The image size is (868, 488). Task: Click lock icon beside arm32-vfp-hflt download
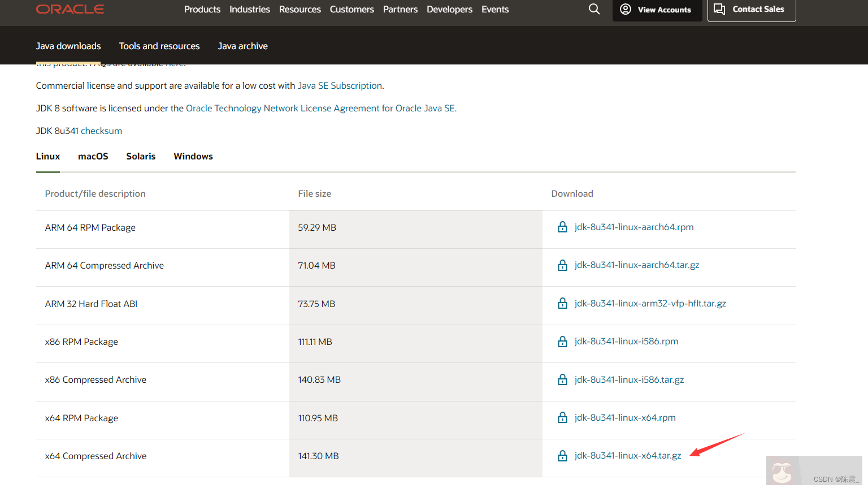coord(562,304)
